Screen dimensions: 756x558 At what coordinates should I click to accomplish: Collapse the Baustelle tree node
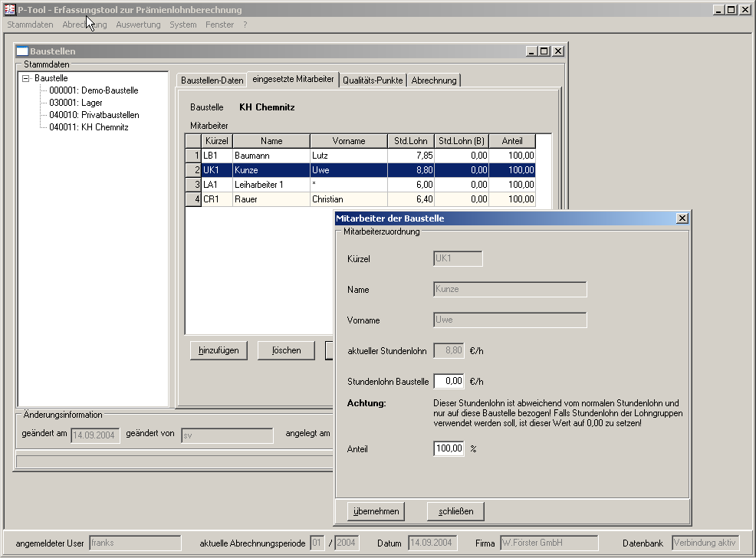click(26, 78)
